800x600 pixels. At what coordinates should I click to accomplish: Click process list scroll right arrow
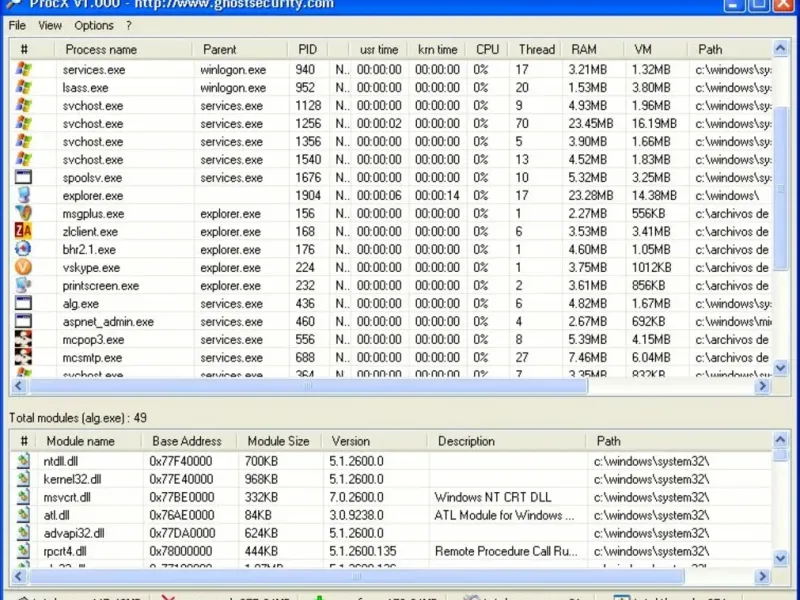pos(762,386)
